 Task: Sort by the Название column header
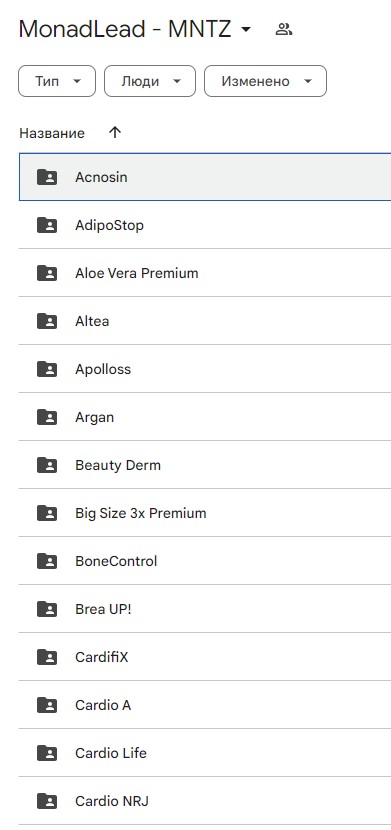(52, 133)
